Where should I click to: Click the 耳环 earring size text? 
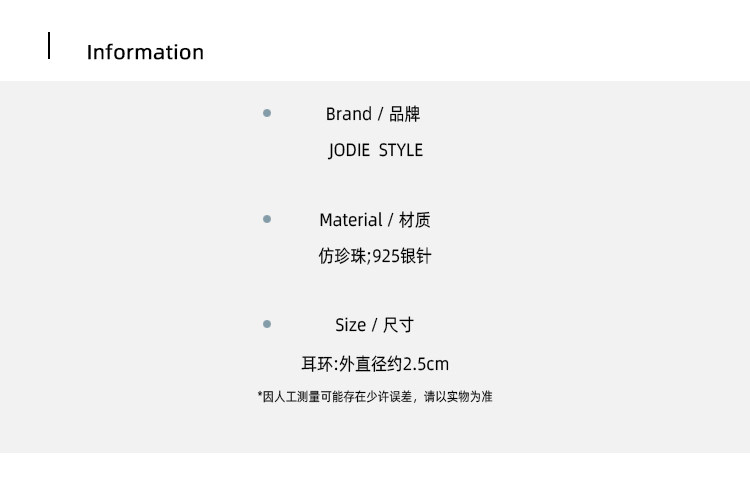[316, 364]
